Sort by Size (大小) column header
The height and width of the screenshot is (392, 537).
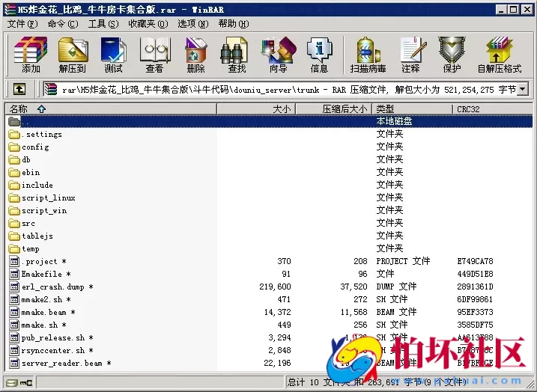click(x=256, y=109)
